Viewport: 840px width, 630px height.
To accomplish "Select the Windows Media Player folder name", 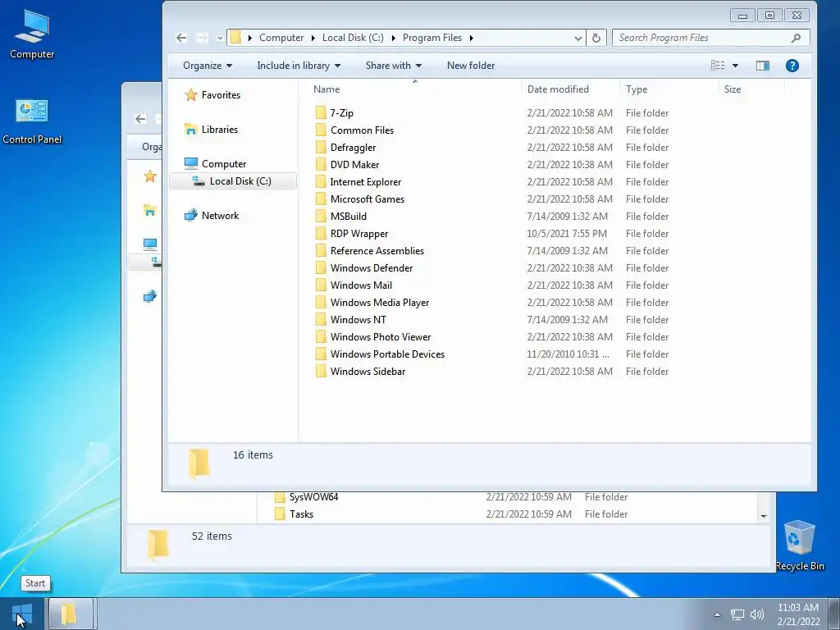I will [380, 302].
